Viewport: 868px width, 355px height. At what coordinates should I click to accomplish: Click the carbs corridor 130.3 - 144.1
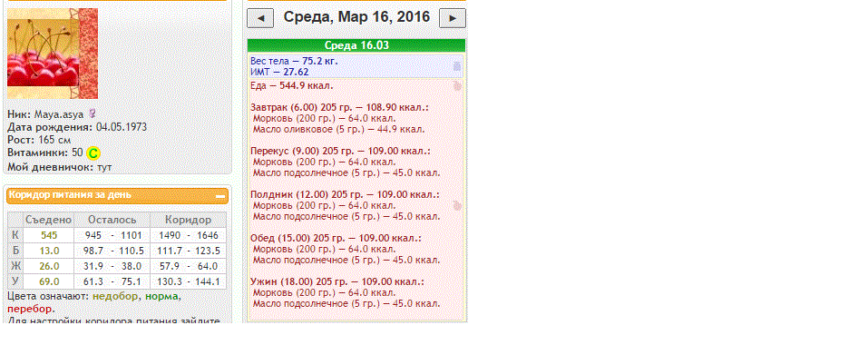click(x=189, y=281)
